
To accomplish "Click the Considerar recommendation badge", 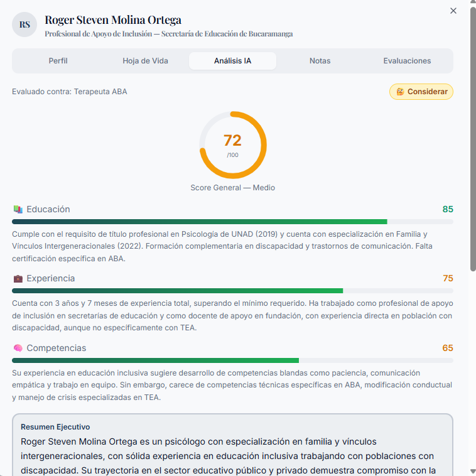I will click(421, 92).
